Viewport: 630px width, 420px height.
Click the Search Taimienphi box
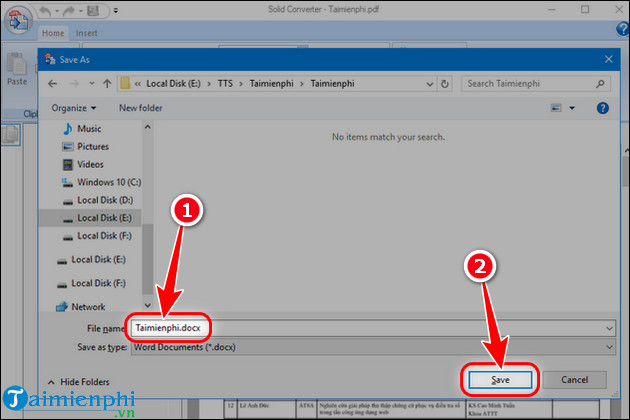(536, 84)
